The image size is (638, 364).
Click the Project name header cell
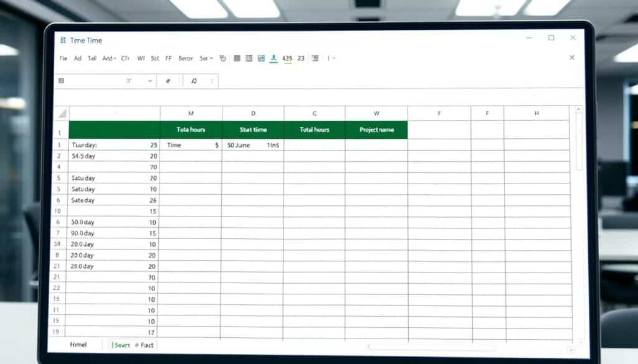376,129
